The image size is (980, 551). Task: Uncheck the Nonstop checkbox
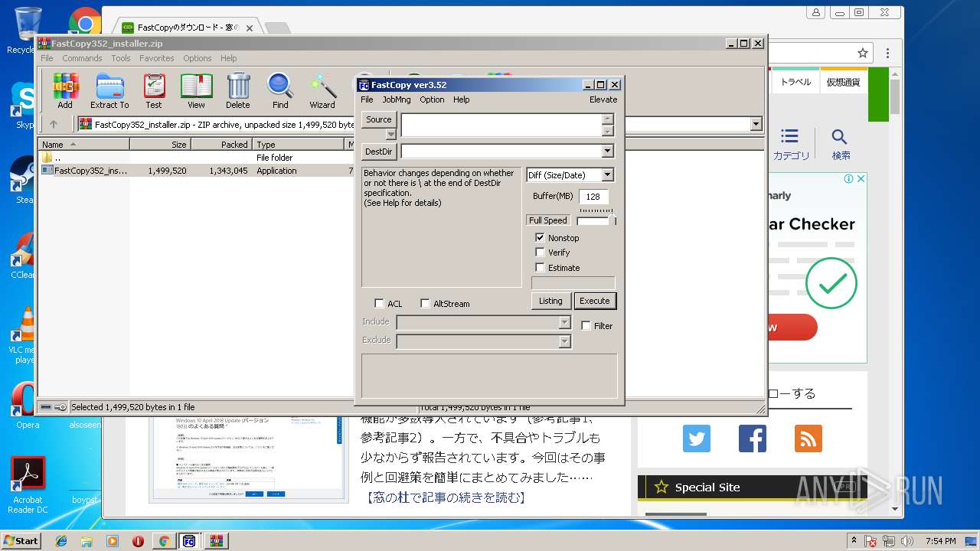pyautogui.click(x=540, y=238)
